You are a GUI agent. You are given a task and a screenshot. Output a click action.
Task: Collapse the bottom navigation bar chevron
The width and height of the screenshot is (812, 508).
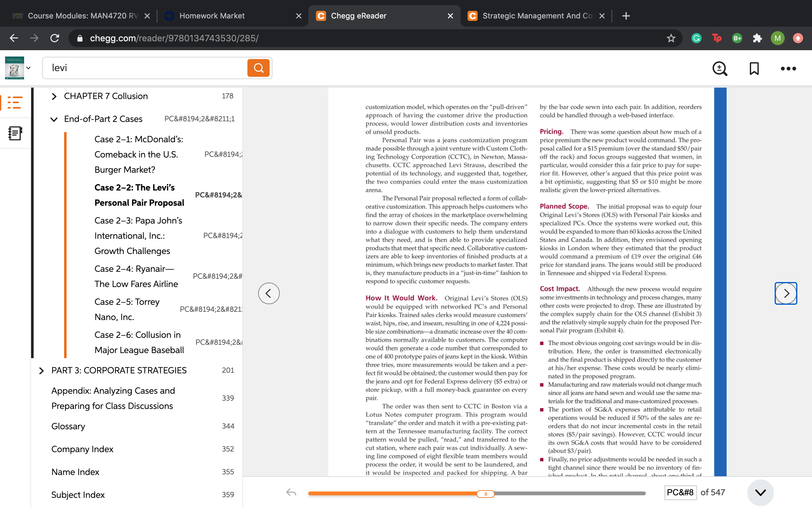760,492
